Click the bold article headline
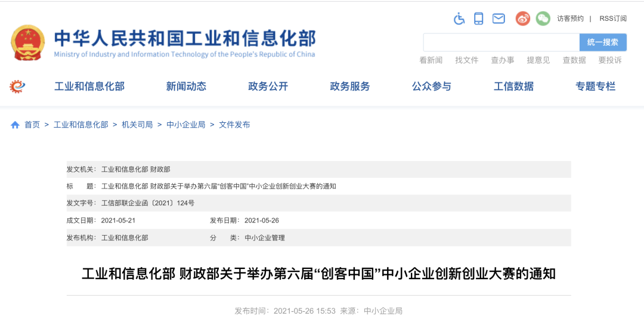Image resolution: width=644 pixels, height=331 pixels. [x=318, y=274]
